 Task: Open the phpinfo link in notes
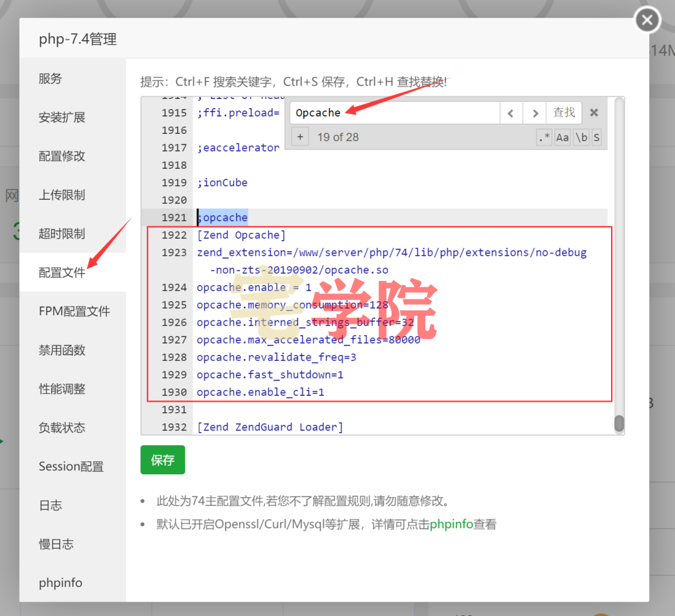point(451,524)
